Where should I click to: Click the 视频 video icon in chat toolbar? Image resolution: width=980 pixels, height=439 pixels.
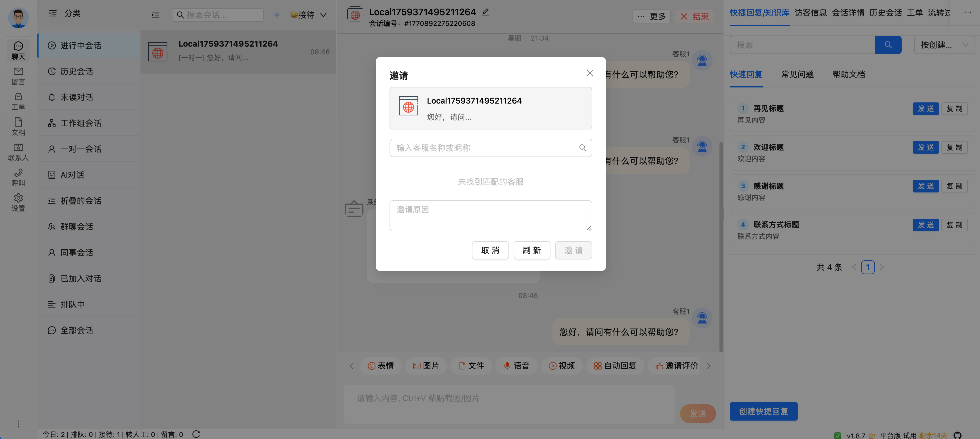pos(561,366)
